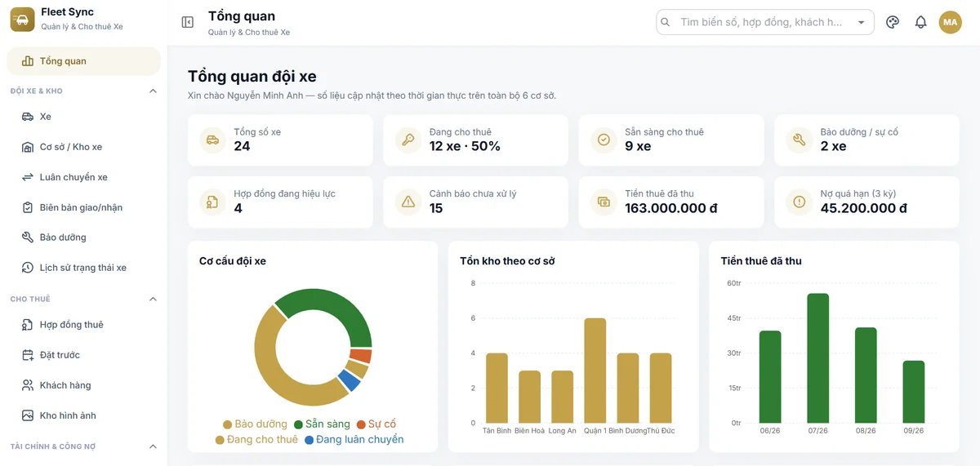Screen dimensions: 980x466
Task: Click the document icon on Hợp đồng đang hiệu lực card
Action: 212,202
